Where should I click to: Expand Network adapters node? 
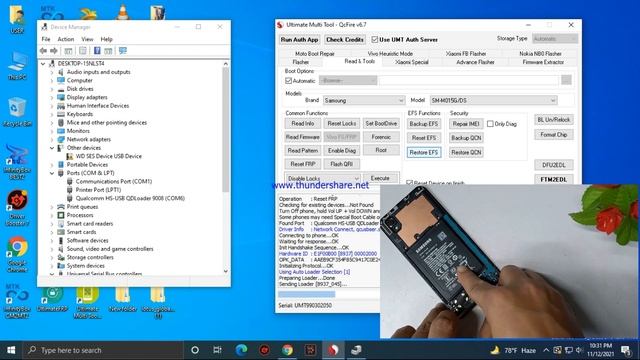click(52, 139)
